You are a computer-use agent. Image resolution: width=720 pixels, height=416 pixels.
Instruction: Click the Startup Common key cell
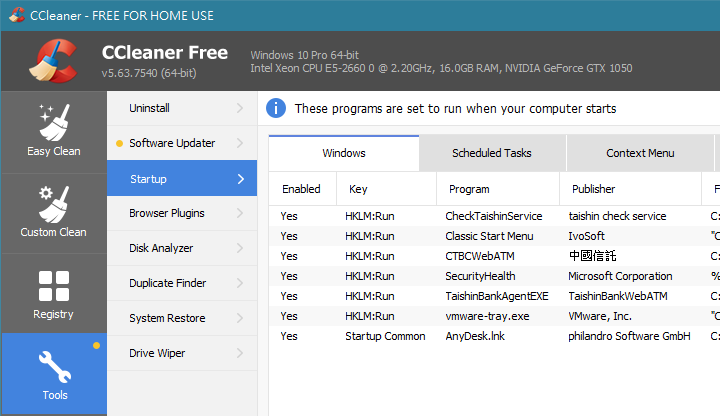[x=385, y=336]
